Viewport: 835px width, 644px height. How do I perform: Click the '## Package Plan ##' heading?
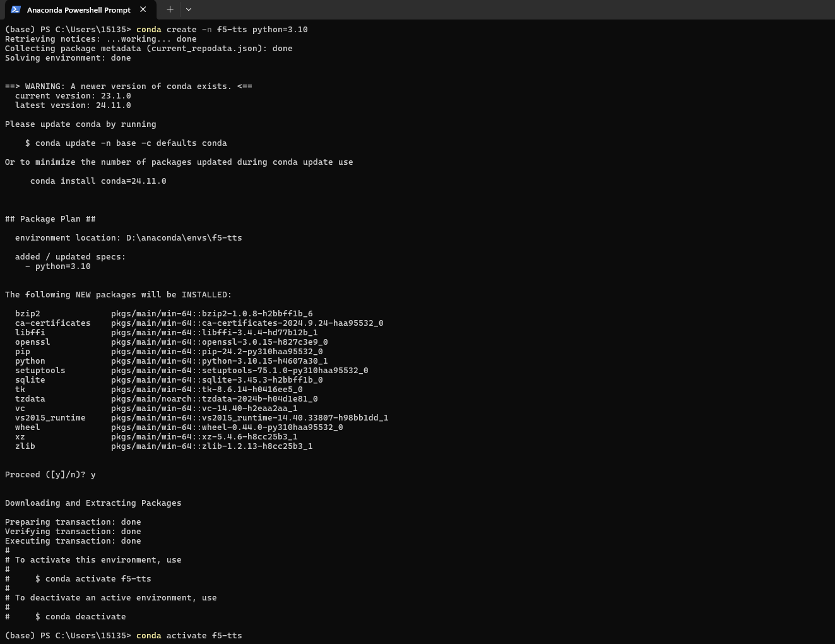(x=50, y=219)
